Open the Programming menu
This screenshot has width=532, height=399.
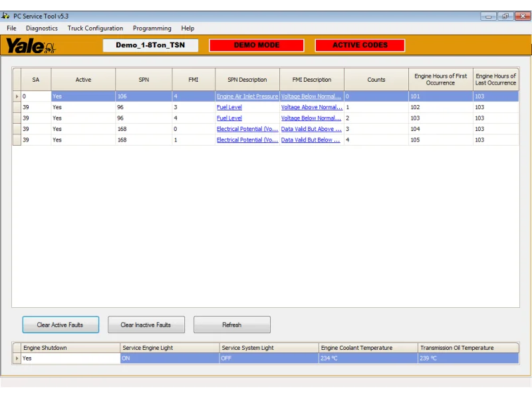click(152, 28)
